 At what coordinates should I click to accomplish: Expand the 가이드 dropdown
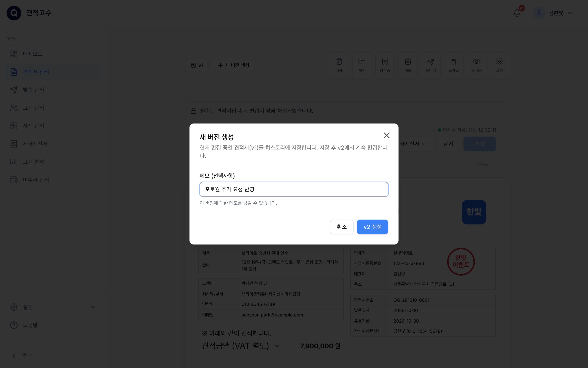coord(484,164)
